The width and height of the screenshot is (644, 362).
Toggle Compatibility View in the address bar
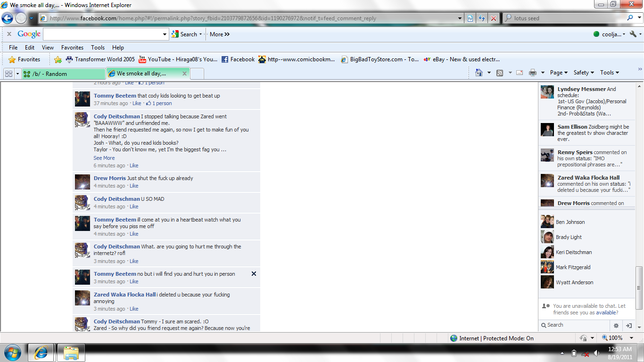470,18
